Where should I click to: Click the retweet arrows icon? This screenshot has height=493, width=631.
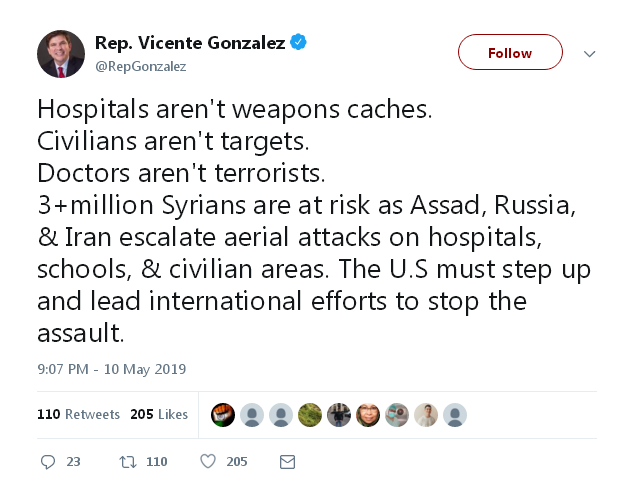[128, 462]
